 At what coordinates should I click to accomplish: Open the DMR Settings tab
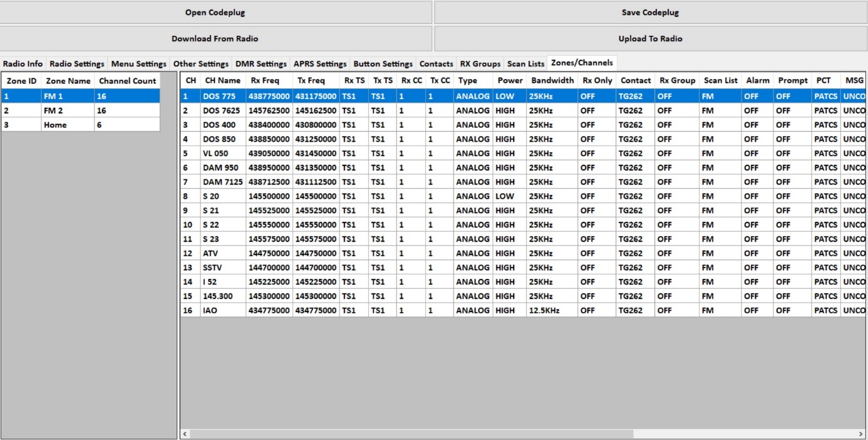(x=261, y=64)
